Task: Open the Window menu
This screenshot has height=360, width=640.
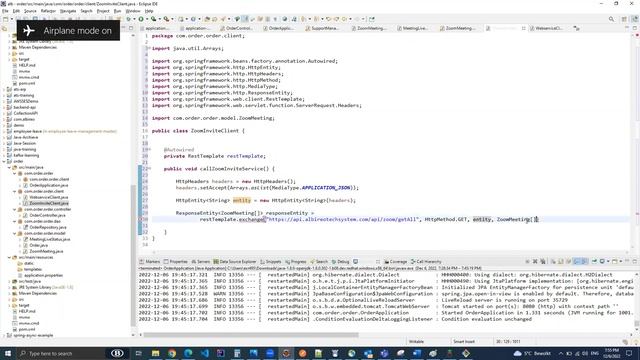Action: (133, 11)
